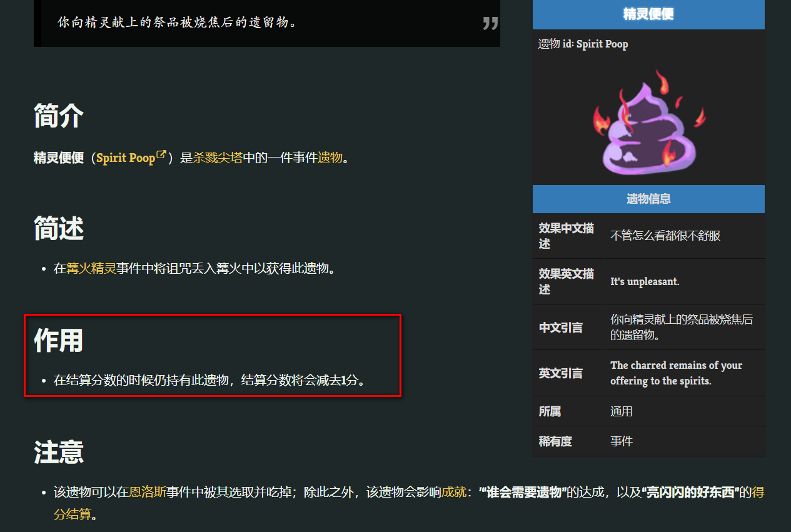Click the value 不管怎么看都很不舒服

[x=665, y=236]
